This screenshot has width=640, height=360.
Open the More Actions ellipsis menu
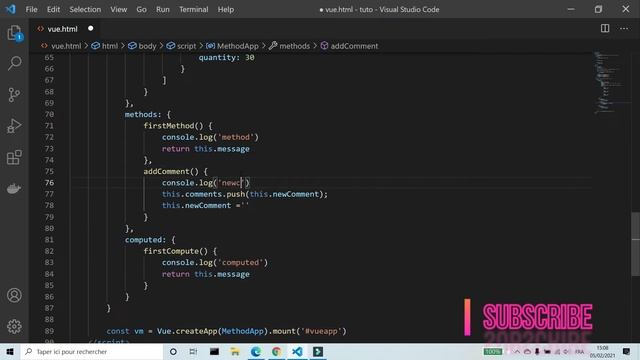624,28
